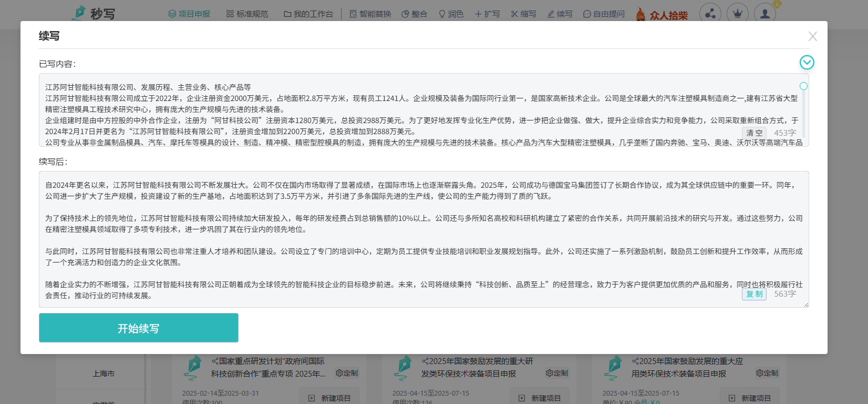Click 定制 on 用类环保技术装备项目申报 card

pyautogui.click(x=767, y=373)
